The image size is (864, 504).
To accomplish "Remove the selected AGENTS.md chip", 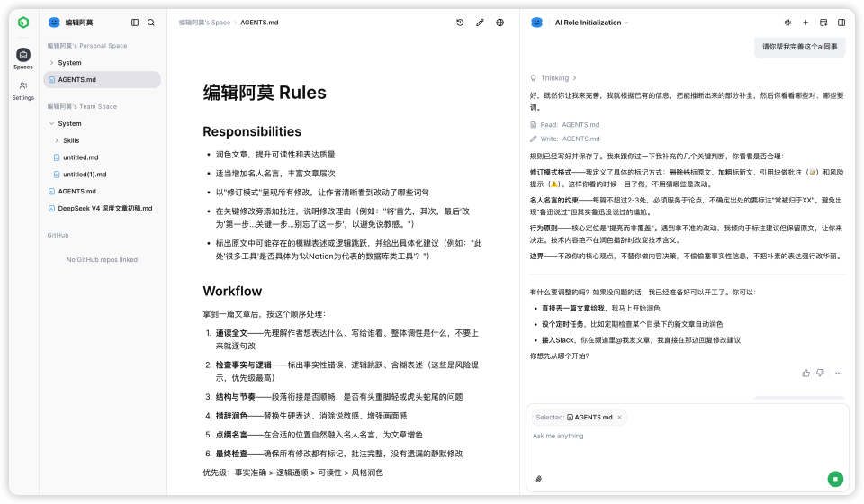I will [x=619, y=418].
